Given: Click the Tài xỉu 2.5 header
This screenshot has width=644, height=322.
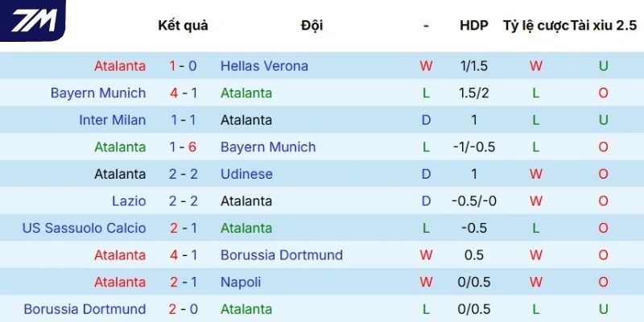Looking at the screenshot, I should pyautogui.click(x=604, y=25).
